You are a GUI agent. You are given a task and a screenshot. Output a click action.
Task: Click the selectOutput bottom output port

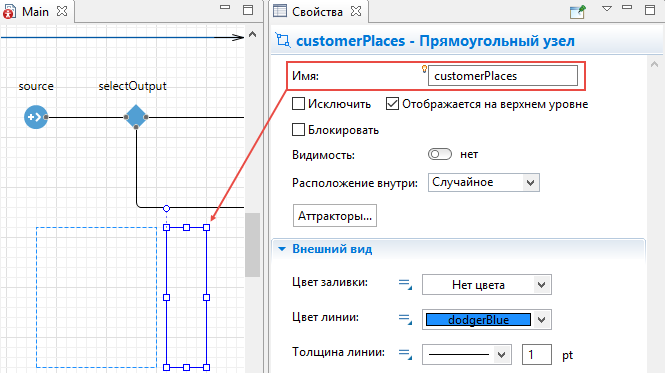136,127
